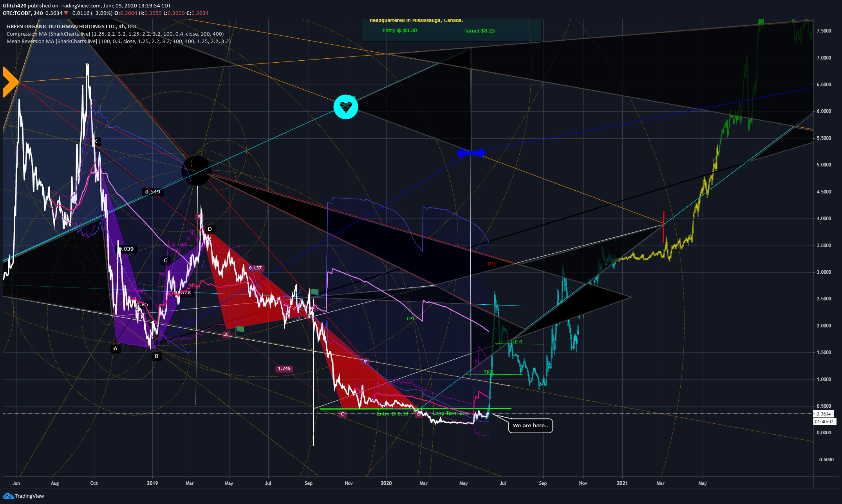Click the 2021 label on the time axis
Image resolution: width=842 pixels, height=504 pixels.
622,483
